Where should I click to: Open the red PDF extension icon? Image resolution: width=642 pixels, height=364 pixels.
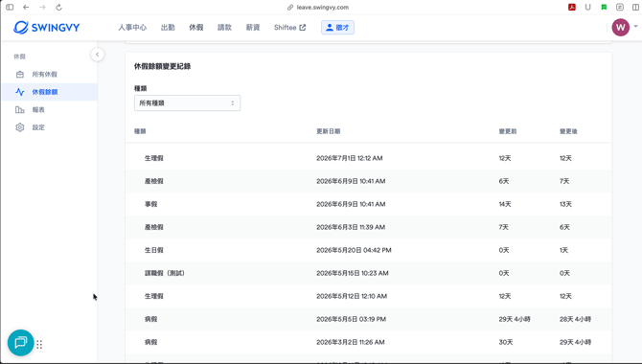pos(572,7)
